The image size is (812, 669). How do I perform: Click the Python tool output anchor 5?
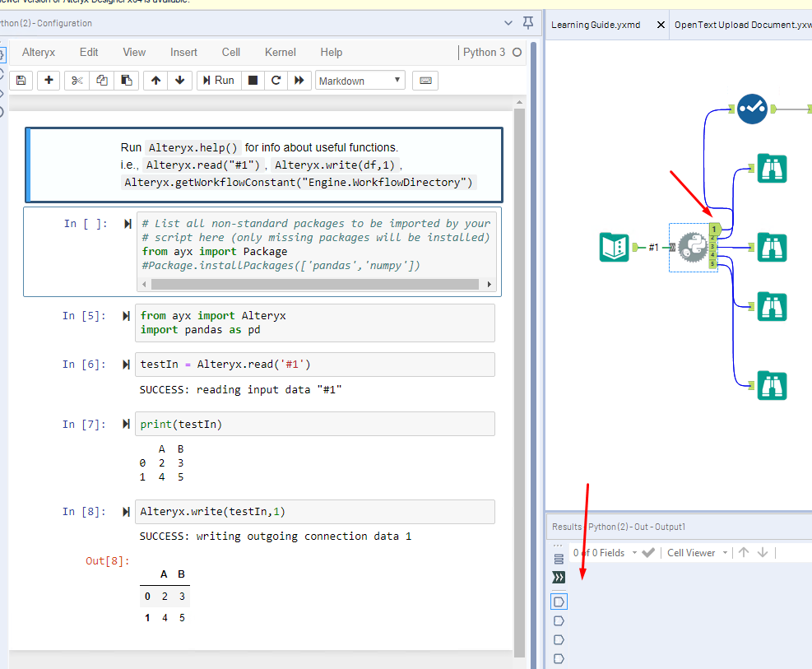[713, 264]
